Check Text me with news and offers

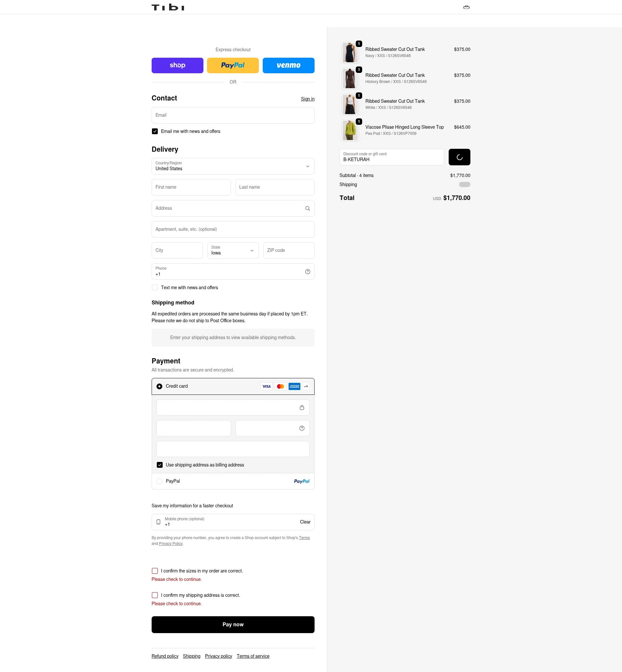coord(155,288)
